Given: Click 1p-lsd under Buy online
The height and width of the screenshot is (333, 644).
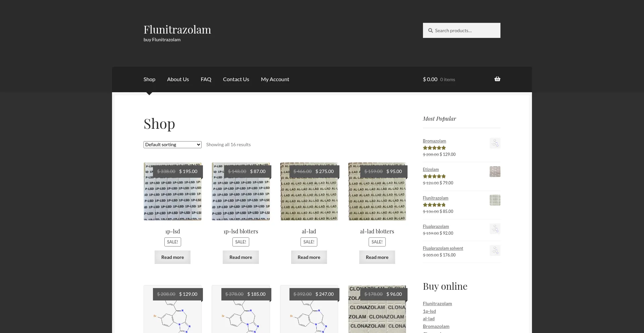Looking at the screenshot, I should point(429,312).
